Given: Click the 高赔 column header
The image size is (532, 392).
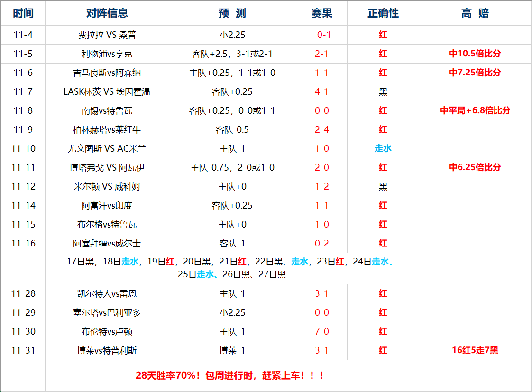Looking at the screenshot, I should 475,13.
